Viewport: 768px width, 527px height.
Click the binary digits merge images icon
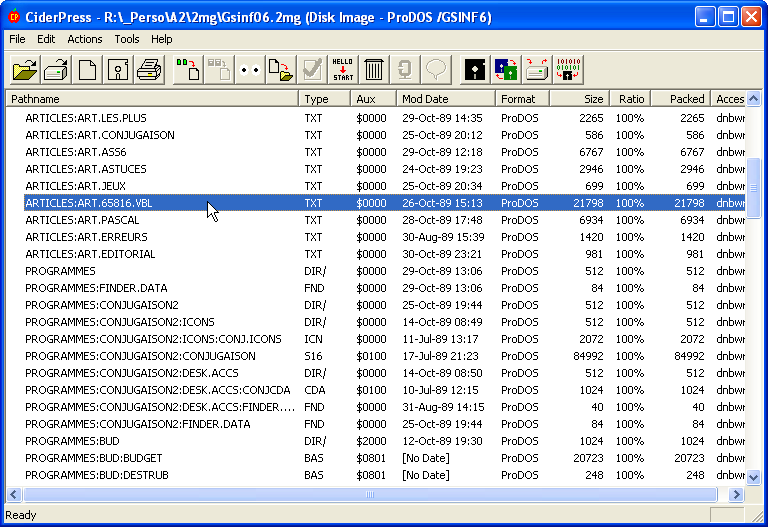(x=568, y=70)
